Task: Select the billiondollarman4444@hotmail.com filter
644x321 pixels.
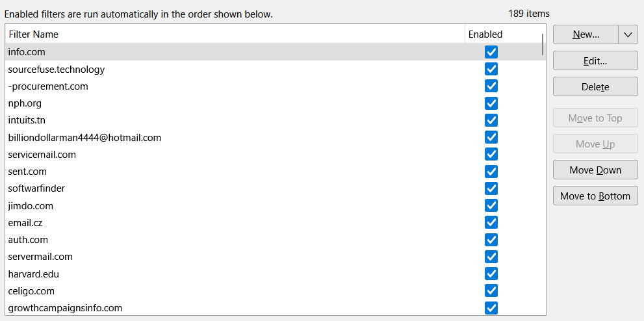Action: click(84, 138)
